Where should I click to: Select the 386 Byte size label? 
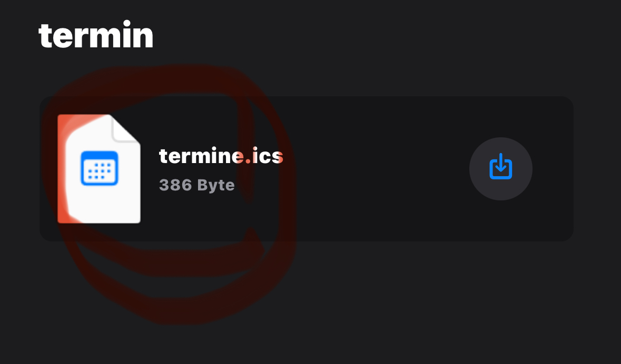tap(197, 185)
